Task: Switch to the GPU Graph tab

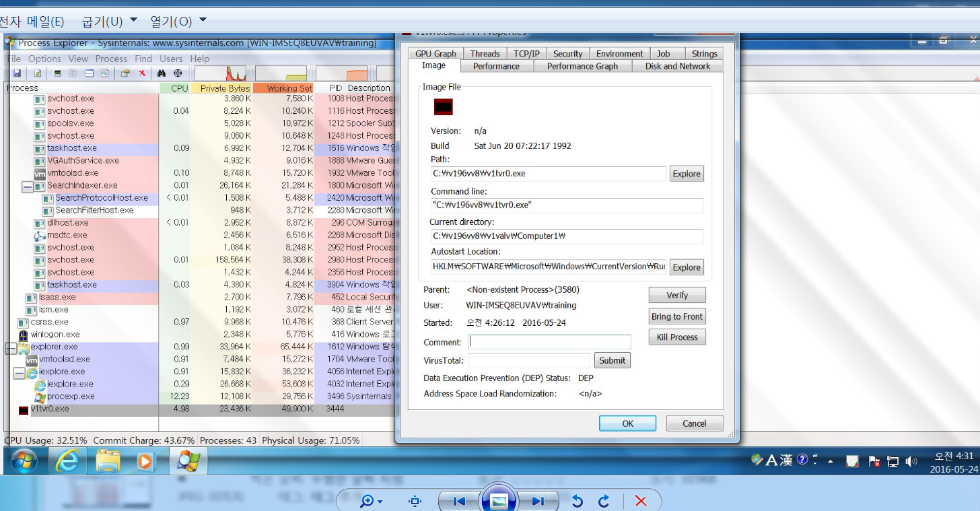Action: (435, 54)
